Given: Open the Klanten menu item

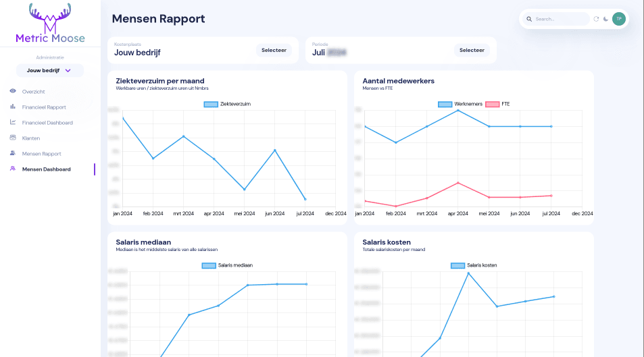Looking at the screenshot, I should click(31, 138).
